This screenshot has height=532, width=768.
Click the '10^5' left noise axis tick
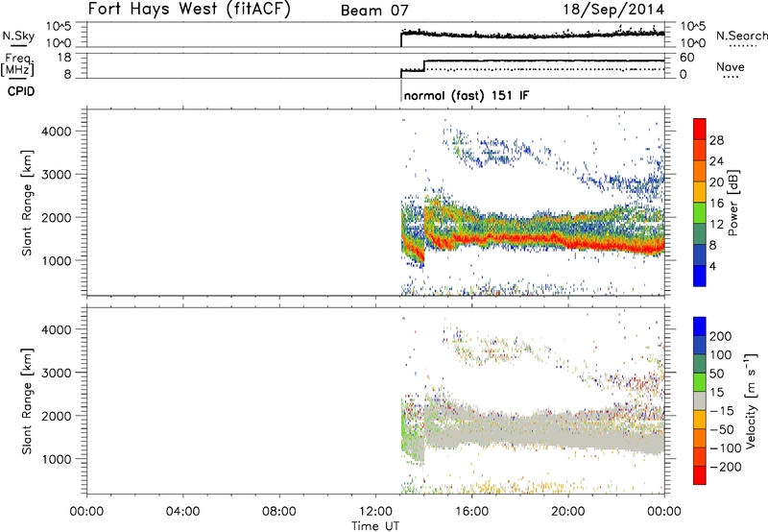(59, 27)
